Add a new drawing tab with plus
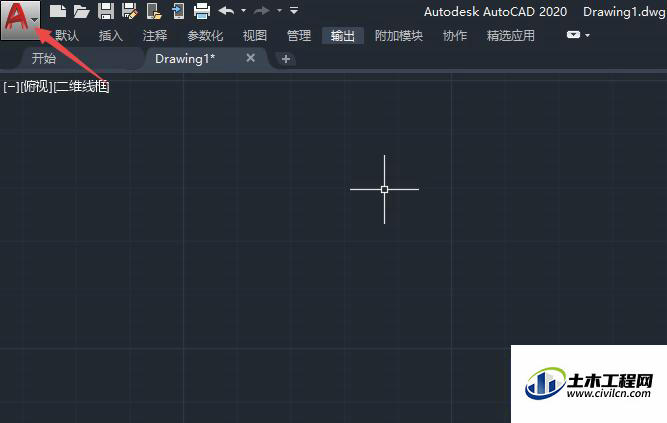This screenshot has width=667, height=423. pos(286,59)
